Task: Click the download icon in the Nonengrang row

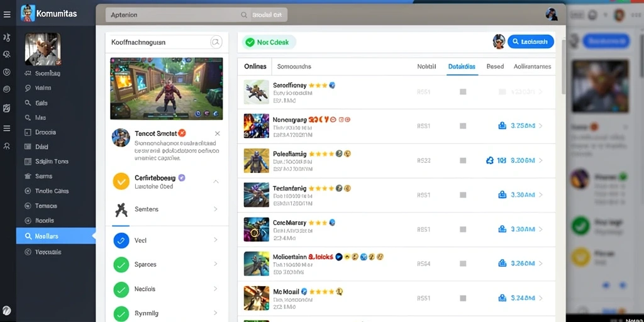Action: (x=502, y=126)
